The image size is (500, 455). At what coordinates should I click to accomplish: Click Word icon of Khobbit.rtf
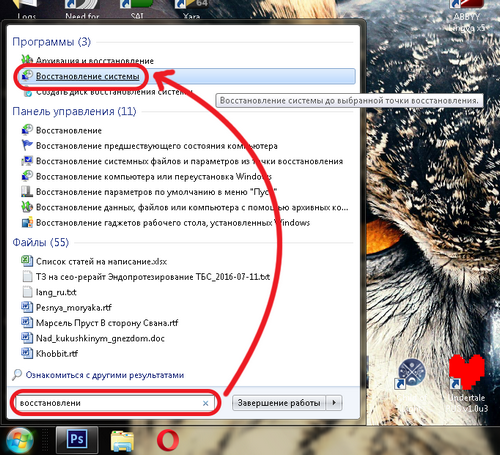27,353
